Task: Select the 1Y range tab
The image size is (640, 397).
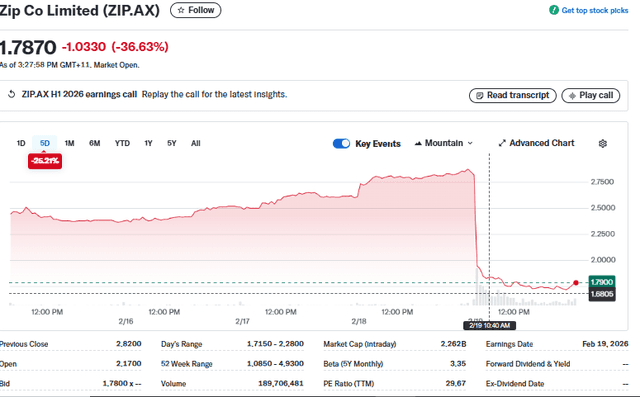Action: point(148,143)
